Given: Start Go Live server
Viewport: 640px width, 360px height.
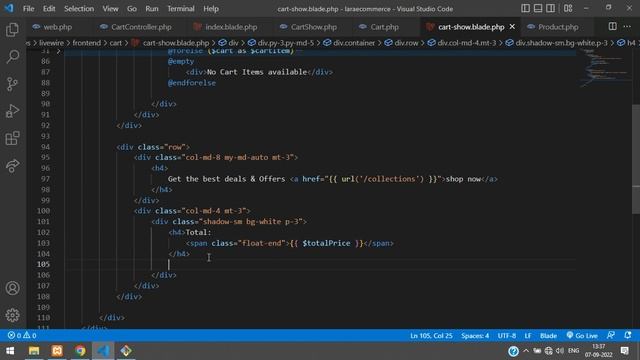Looking at the screenshot, I should pos(582,336).
